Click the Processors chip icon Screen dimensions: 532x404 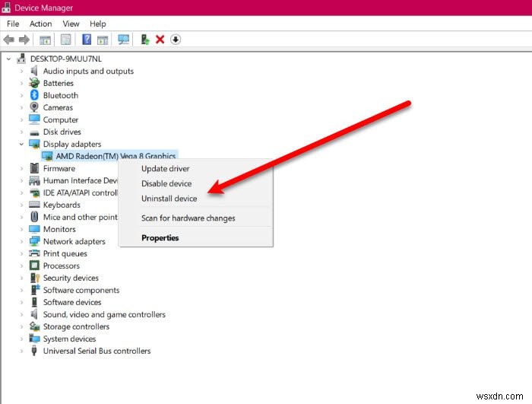tap(34, 266)
